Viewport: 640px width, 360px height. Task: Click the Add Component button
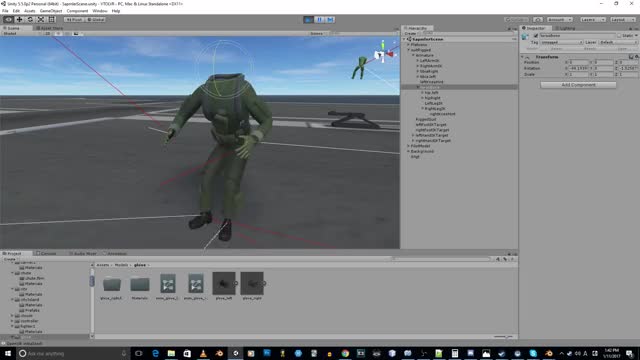(x=578, y=85)
